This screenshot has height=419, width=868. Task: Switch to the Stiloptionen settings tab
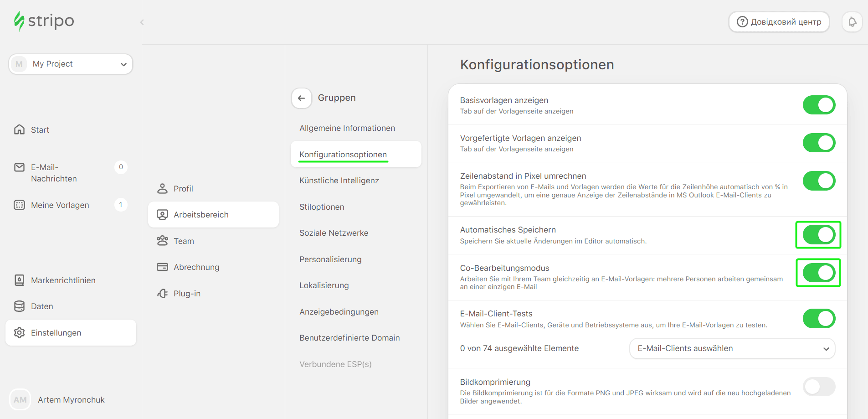point(322,207)
